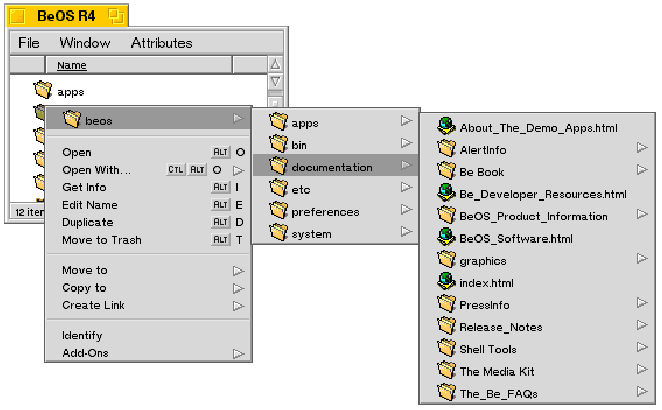Expand the arrow next to the bin folder

(x=406, y=143)
